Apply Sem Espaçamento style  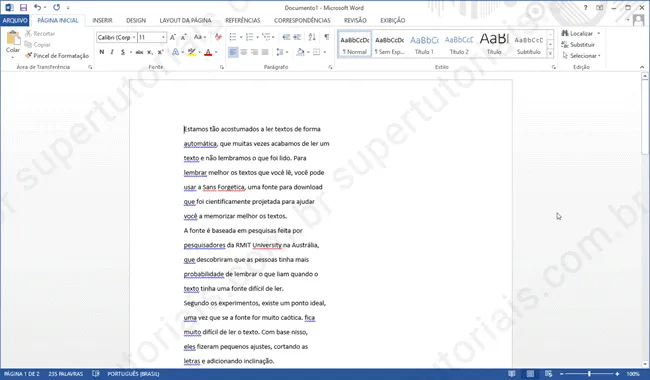click(389, 44)
